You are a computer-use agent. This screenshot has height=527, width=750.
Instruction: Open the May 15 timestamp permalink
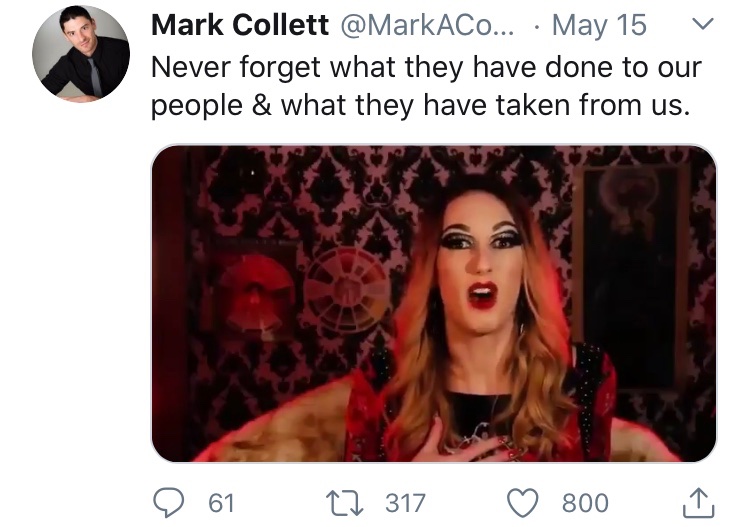pos(599,25)
